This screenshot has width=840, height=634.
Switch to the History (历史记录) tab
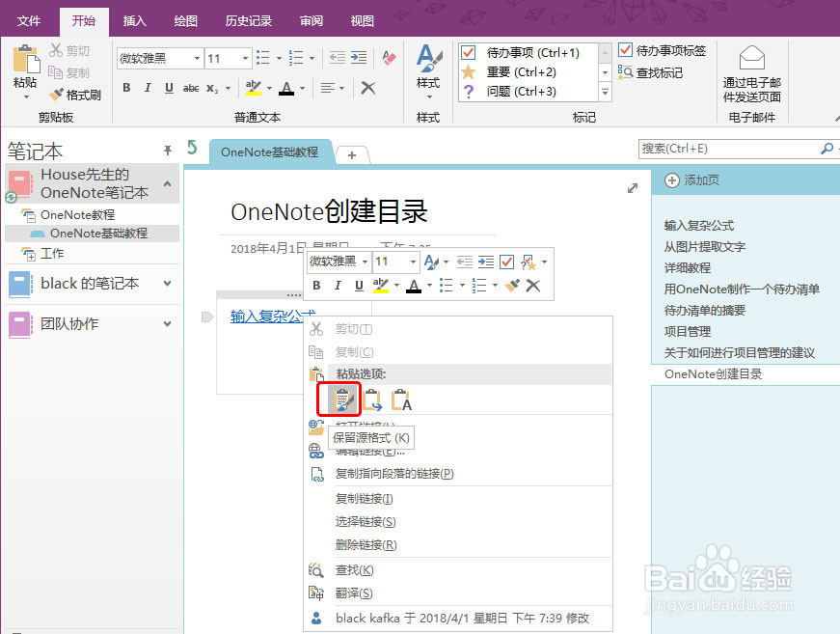click(x=249, y=21)
